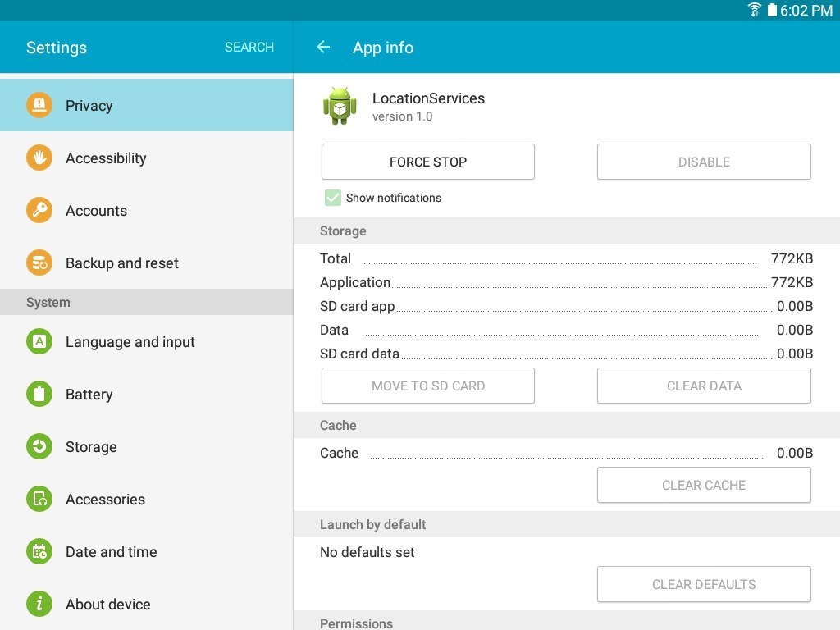840x630 pixels.
Task: Click the LocationServices Android app icon
Action: click(340, 106)
